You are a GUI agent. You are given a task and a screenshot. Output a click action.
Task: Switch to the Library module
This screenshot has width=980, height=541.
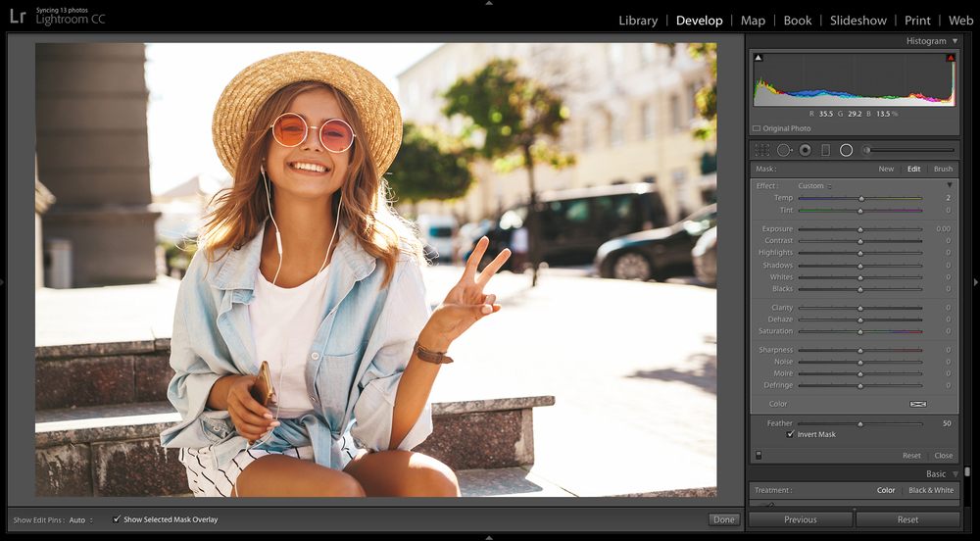tap(638, 21)
